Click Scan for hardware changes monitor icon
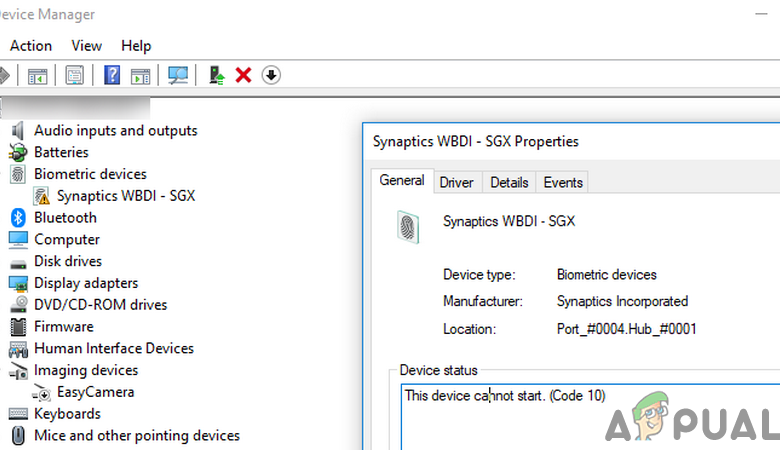 tap(179, 75)
